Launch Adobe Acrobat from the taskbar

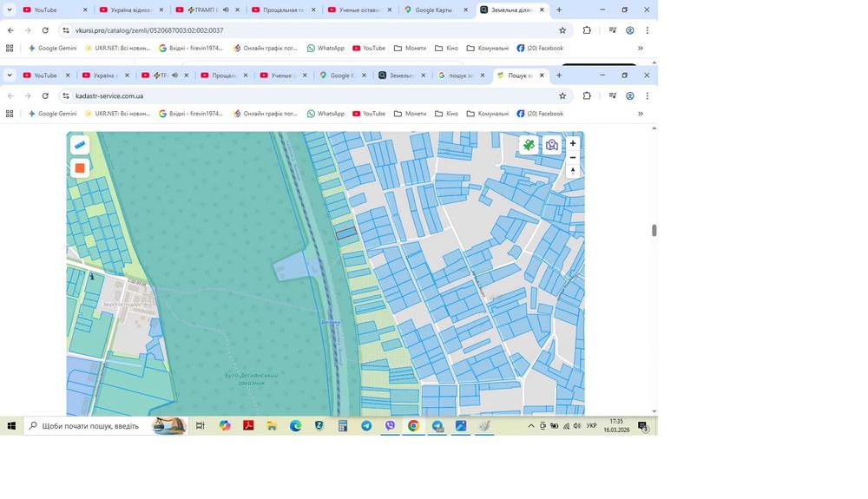(x=248, y=426)
